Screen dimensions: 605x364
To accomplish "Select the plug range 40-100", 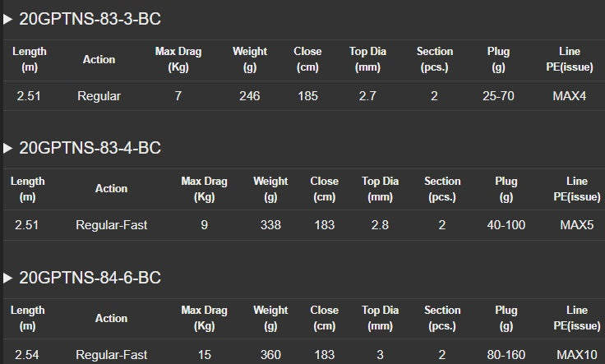I will click(x=506, y=225).
